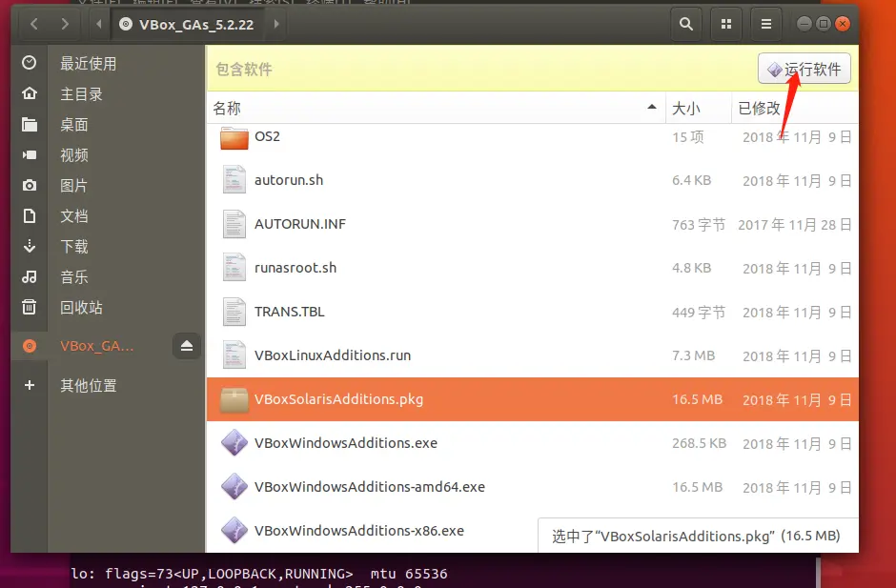Click the file name TRANS.TBL
Screen dimensions: 896x588
[289, 312]
